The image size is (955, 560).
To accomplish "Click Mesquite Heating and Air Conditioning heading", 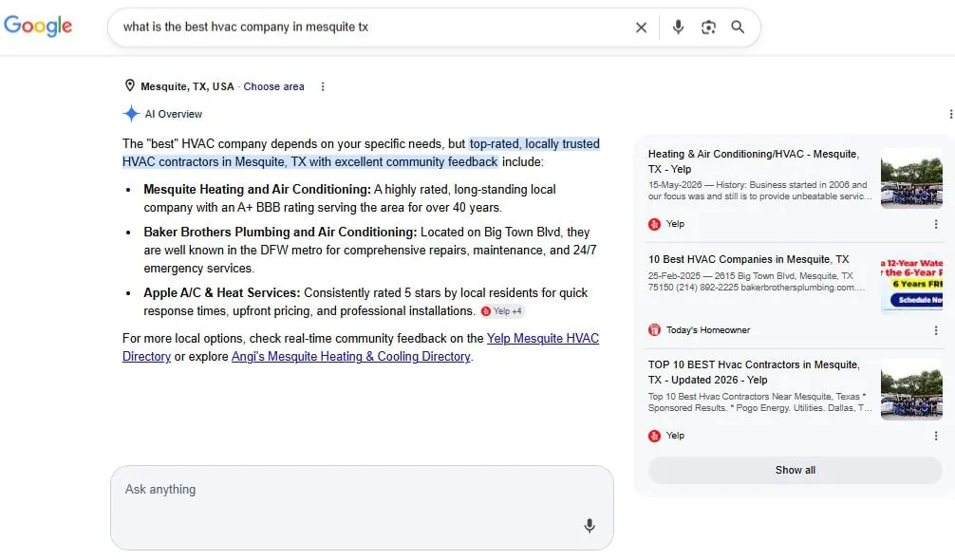I will (257, 189).
